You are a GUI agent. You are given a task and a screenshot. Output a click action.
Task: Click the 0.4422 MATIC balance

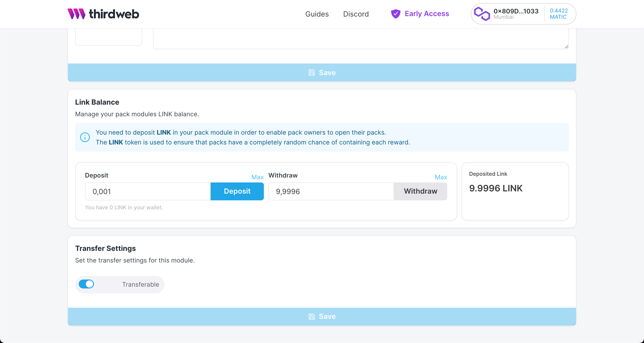(559, 14)
